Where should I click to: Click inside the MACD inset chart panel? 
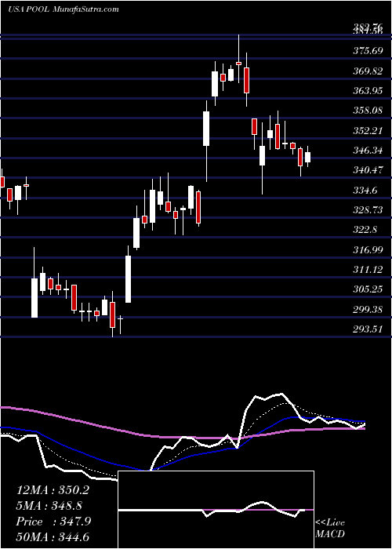[x=216, y=510]
